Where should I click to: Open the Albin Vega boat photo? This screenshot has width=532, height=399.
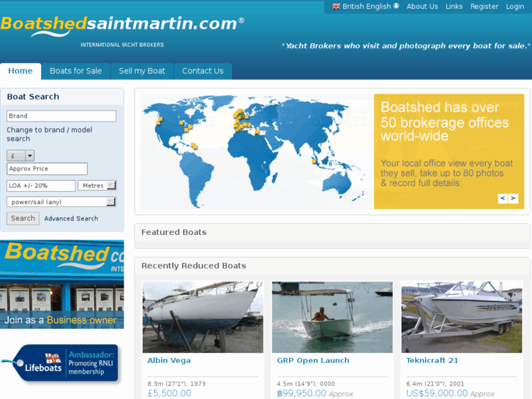(203, 317)
